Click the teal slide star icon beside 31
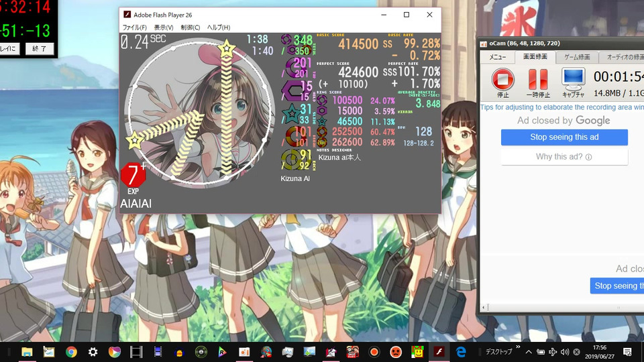This screenshot has height=362, width=644. [292, 114]
